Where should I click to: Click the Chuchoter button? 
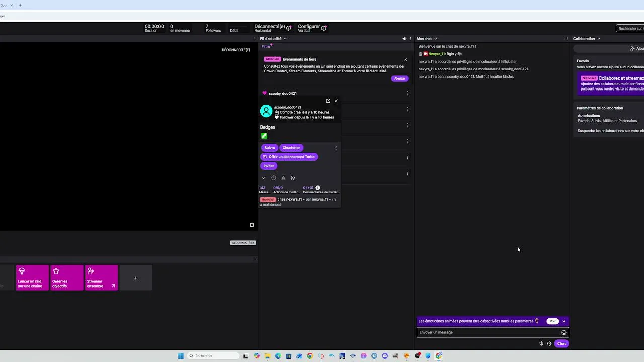(291, 148)
